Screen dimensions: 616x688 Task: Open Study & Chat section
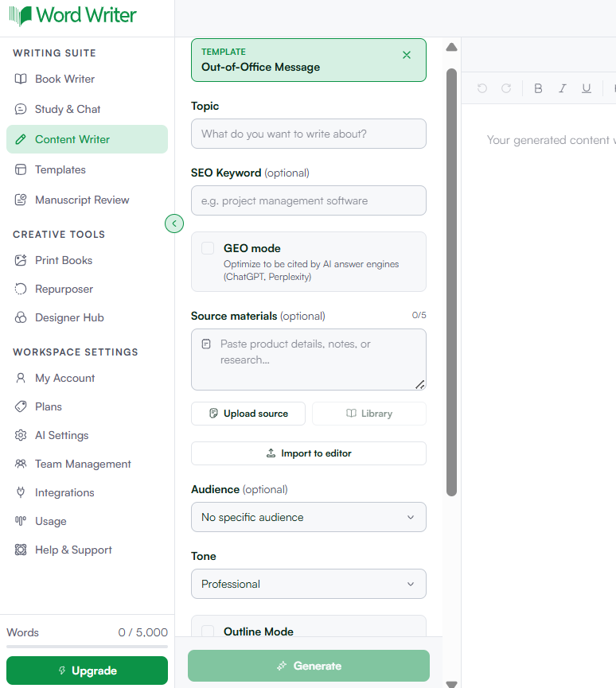(87, 109)
